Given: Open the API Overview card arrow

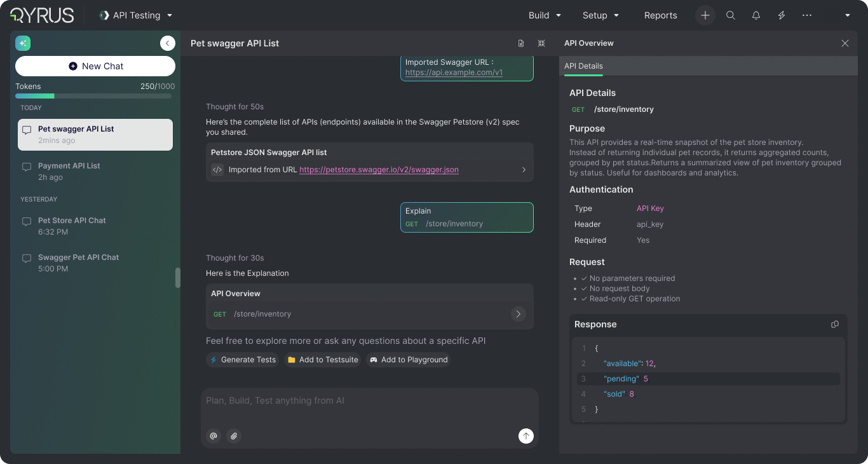Looking at the screenshot, I should 519,314.
